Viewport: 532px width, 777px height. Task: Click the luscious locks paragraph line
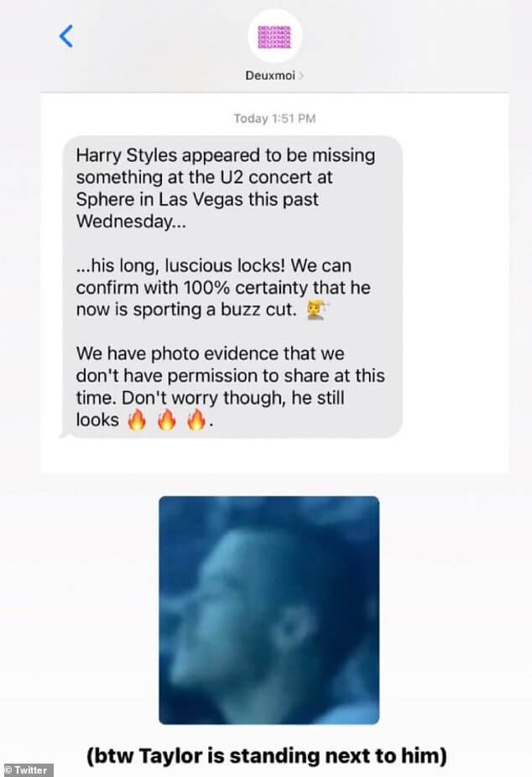(214, 266)
